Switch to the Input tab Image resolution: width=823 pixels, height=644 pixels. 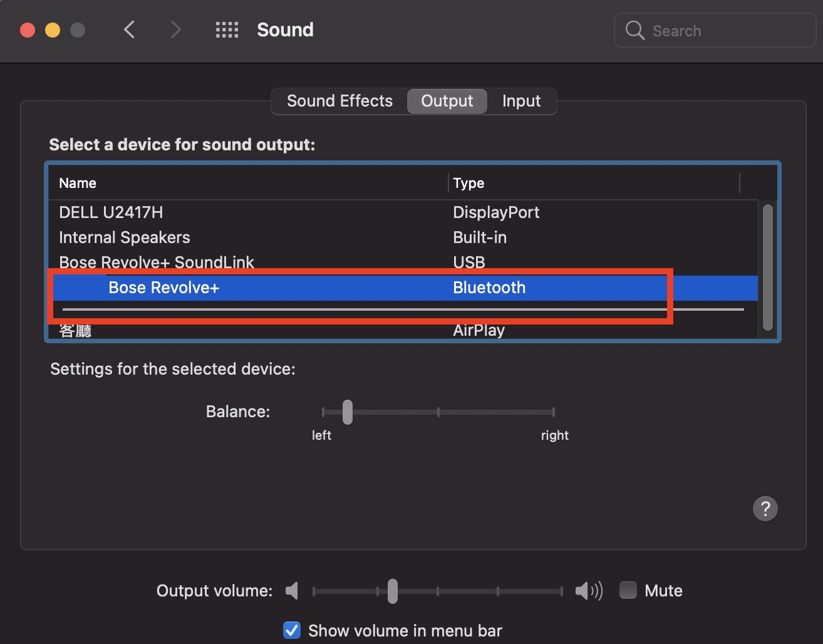pyautogui.click(x=521, y=101)
